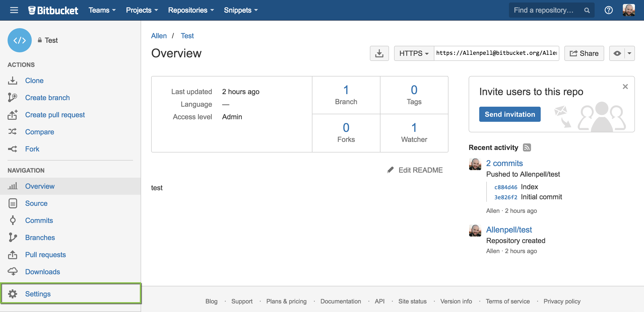The height and width of the screenshot is (312, 644).
Task: Open commit hash 3e826f2
Action: [506, 197]
